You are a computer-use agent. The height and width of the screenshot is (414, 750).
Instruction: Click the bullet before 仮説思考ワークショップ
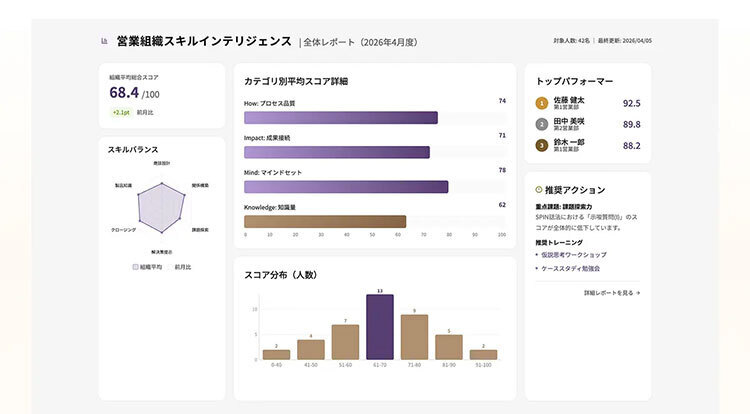[x=537, y=255]
